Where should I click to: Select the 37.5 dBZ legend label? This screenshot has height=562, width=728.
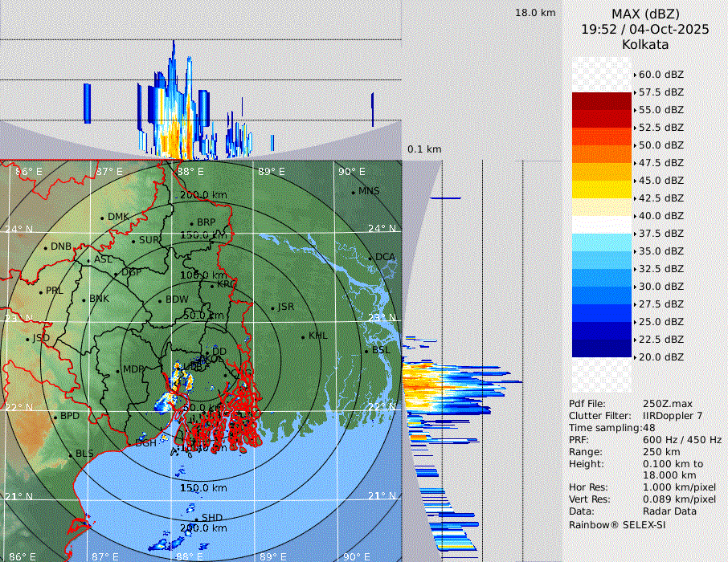pyautogui.click(x=661, y=234)
